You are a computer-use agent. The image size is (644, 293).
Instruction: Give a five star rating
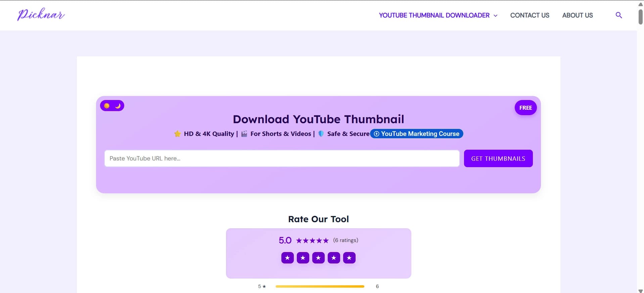[349, 258]
